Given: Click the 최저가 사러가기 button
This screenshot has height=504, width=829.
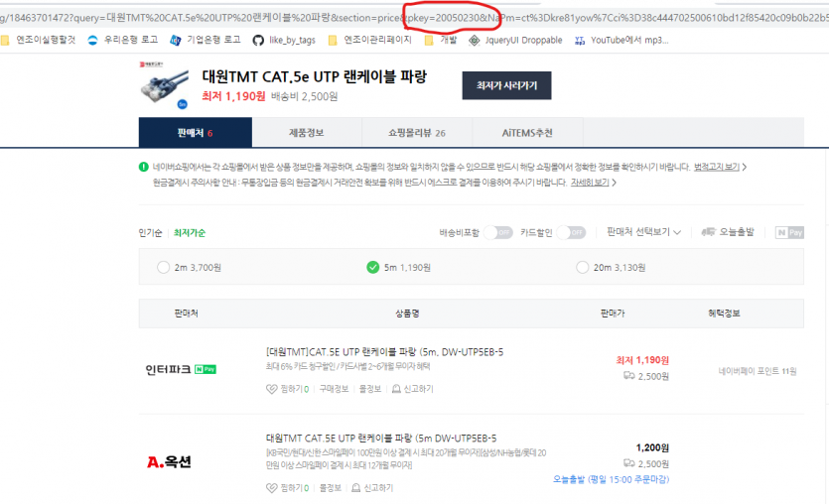Looking at the screenshot, I should (506, 86).
